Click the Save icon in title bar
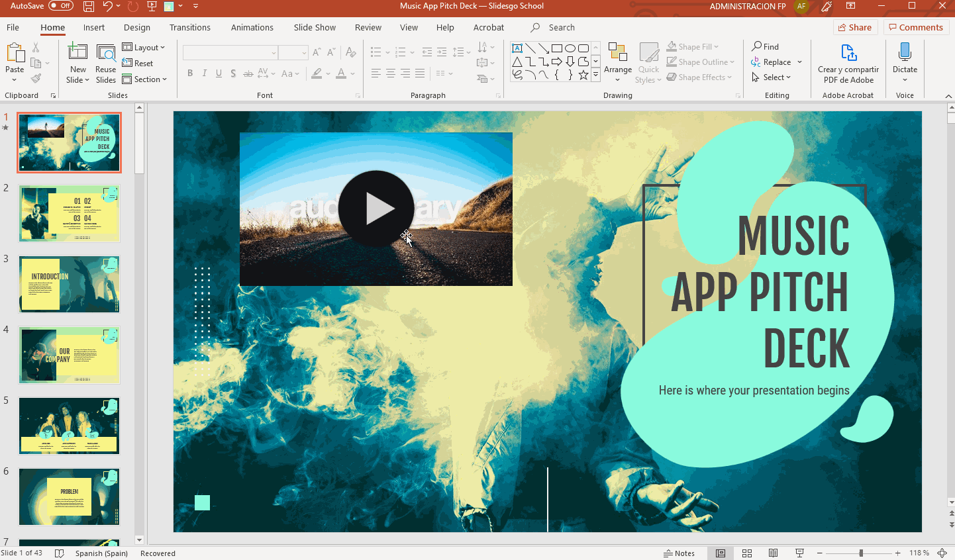Image resolution: width=955 pixels, height=560 pixels. coord(89,6)
